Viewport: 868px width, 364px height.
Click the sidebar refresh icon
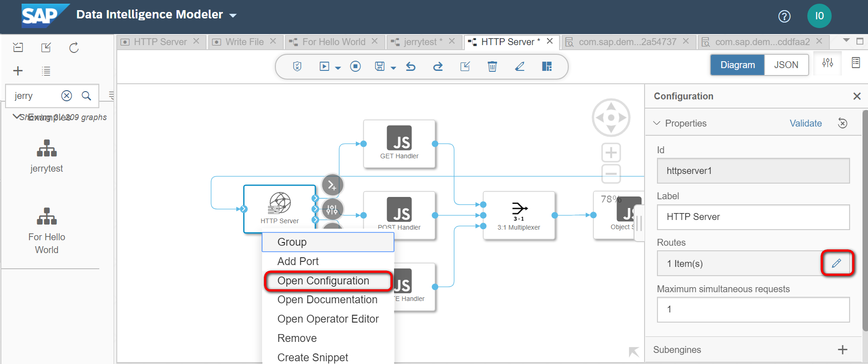pos(74,47)
